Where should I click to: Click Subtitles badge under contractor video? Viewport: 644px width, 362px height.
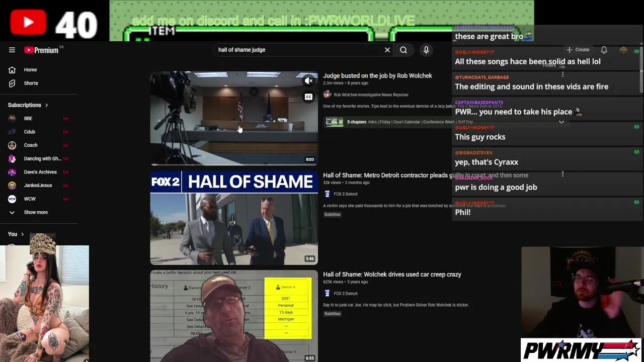coord(332,214)
